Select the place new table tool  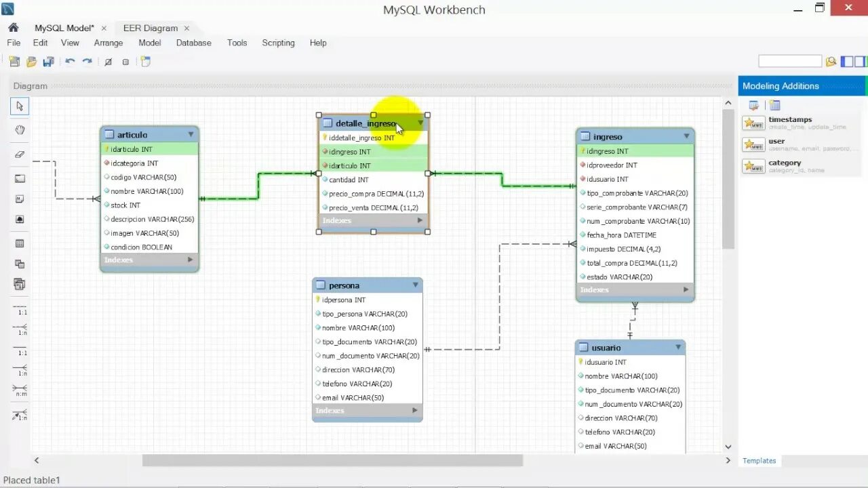coord(20,243)
